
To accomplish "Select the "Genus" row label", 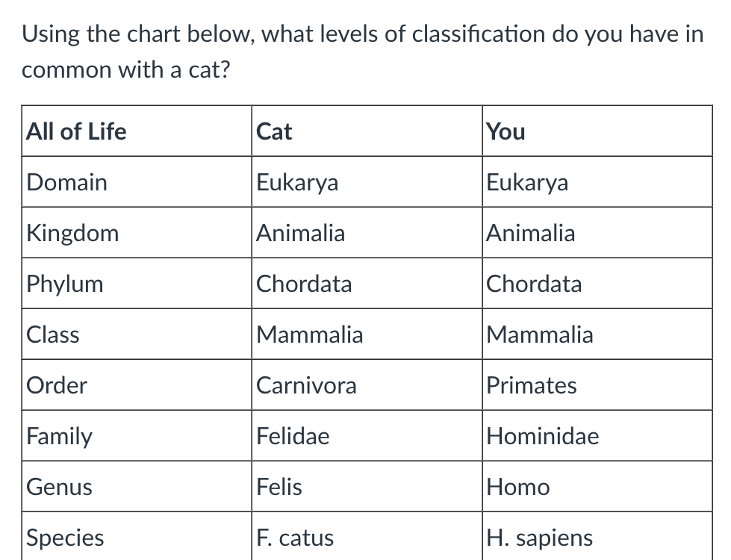I will pyautogui.click(x=60, y=488).
